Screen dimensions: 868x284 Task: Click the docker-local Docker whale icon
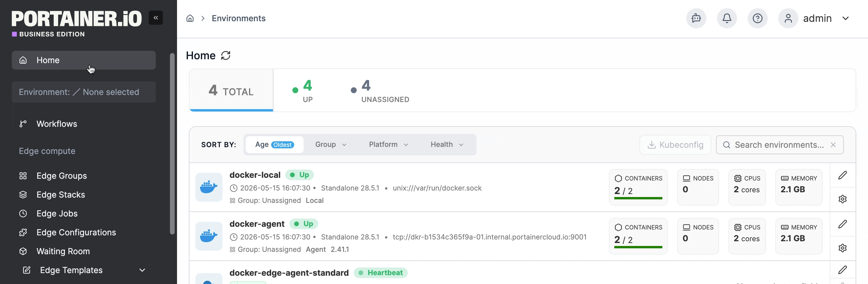209,187
